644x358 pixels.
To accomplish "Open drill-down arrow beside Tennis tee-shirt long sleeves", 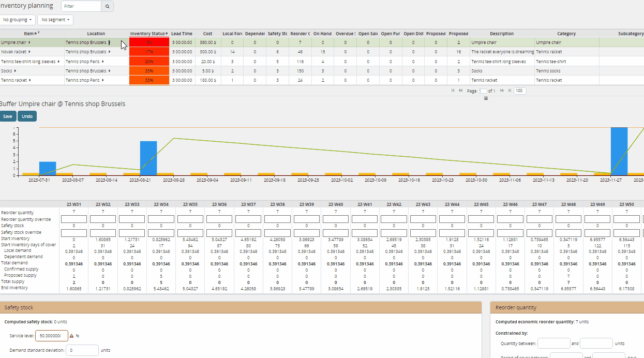I will tap(58, 61).
